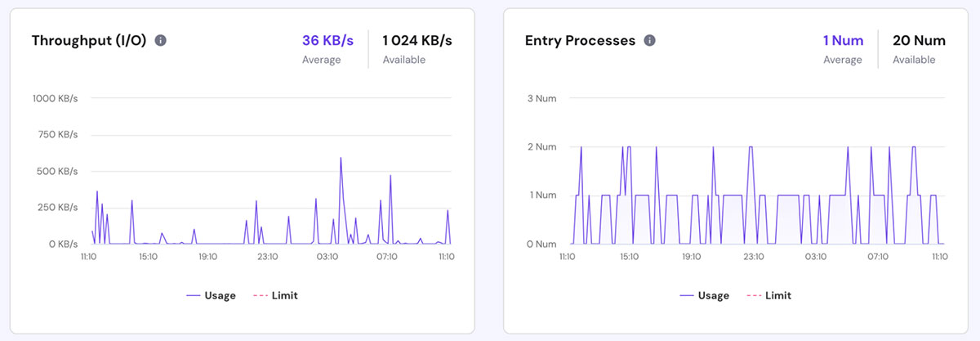Click the 15:10 time label under Throughput chart
Screen dimensions: 980x341
coord(148,257)
